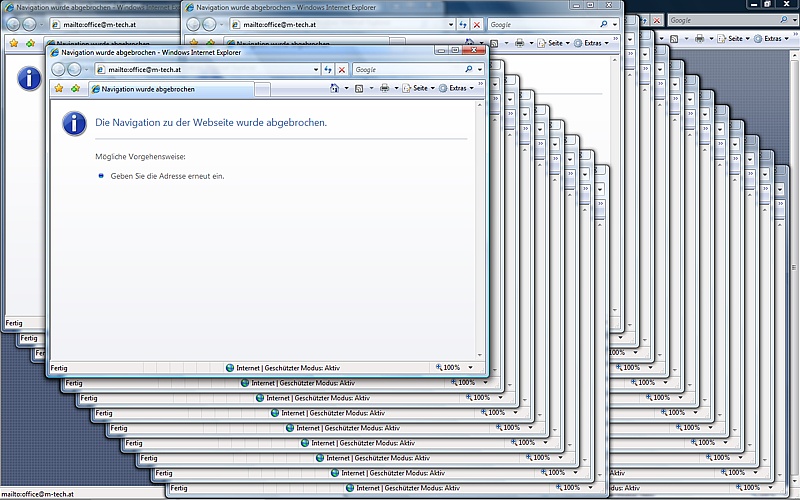
Task: Open the Extras menu in front window
Action: (x=456, y=88)
